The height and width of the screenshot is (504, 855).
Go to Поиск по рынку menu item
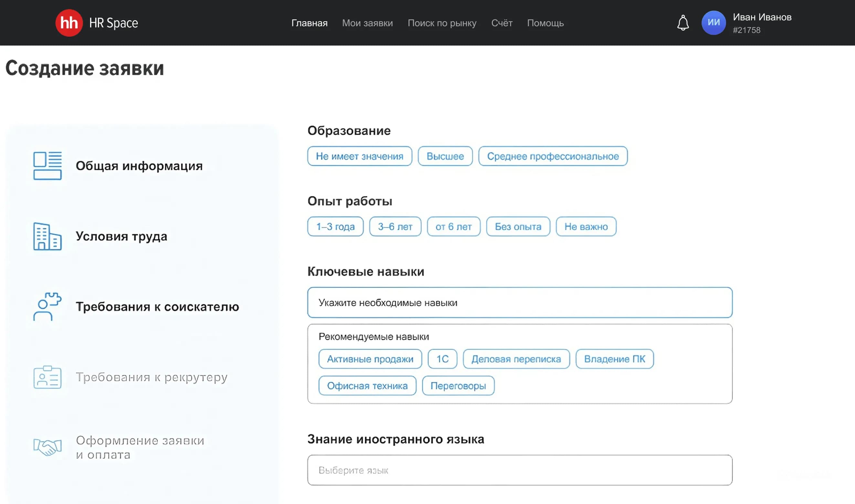(442, 23)
